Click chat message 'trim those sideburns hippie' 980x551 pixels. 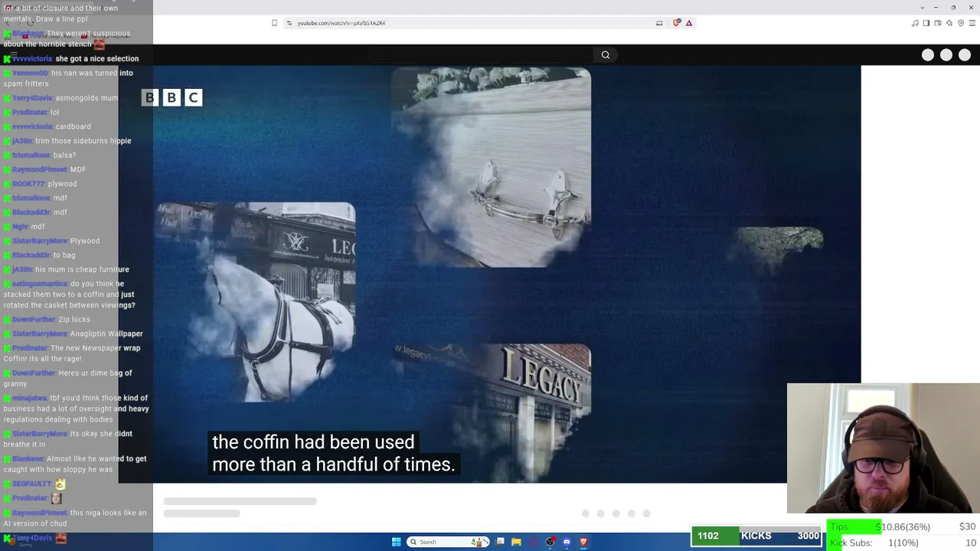click(x=83, y=141)
